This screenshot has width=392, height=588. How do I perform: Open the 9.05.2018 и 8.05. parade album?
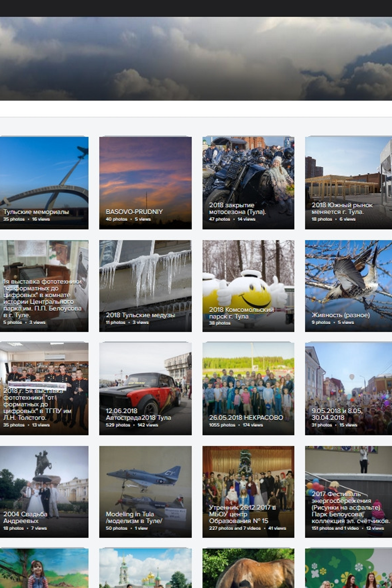click(x=348, y=388)
